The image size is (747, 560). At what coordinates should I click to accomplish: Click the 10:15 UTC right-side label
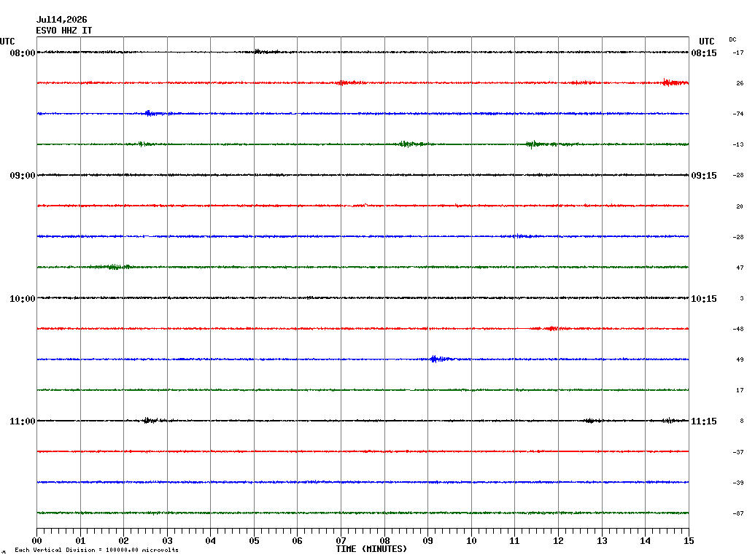(x=704, y=298)
